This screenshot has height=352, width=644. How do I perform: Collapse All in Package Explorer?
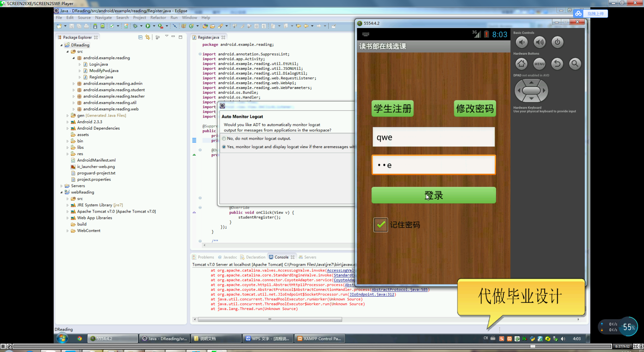140,37
